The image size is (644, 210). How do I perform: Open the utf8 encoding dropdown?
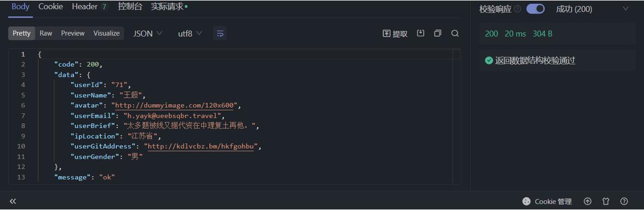(x=190, y=34)
